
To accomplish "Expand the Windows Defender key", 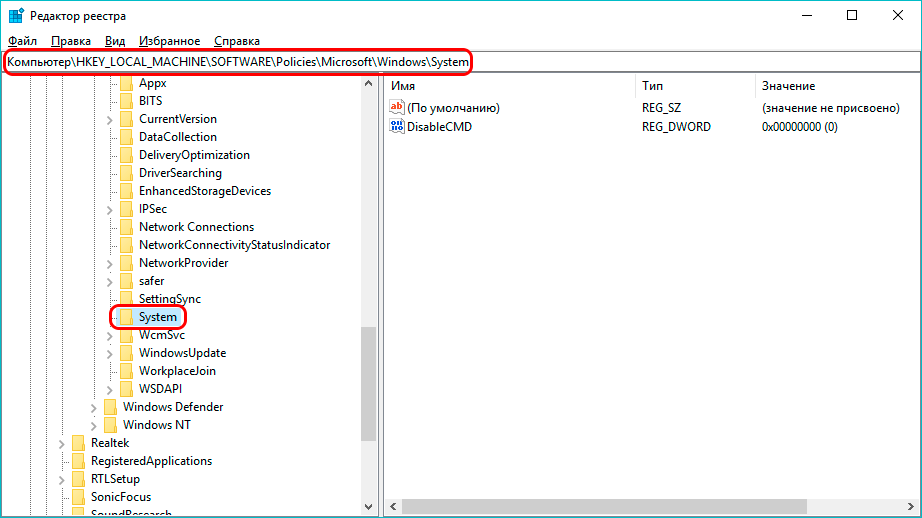I will [x=93, y=408].
